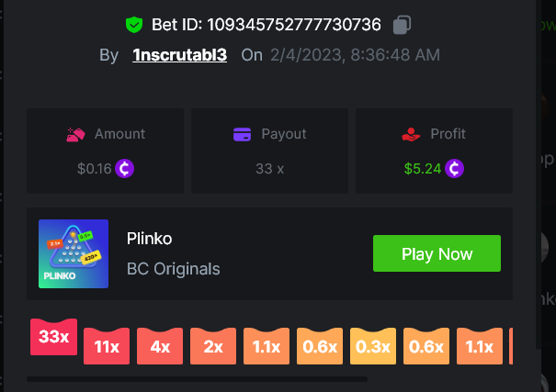The image size is (556, 392).
Task: Select the 33x multiplier tile
Action: pyautogui.click(x=53, y=337)
